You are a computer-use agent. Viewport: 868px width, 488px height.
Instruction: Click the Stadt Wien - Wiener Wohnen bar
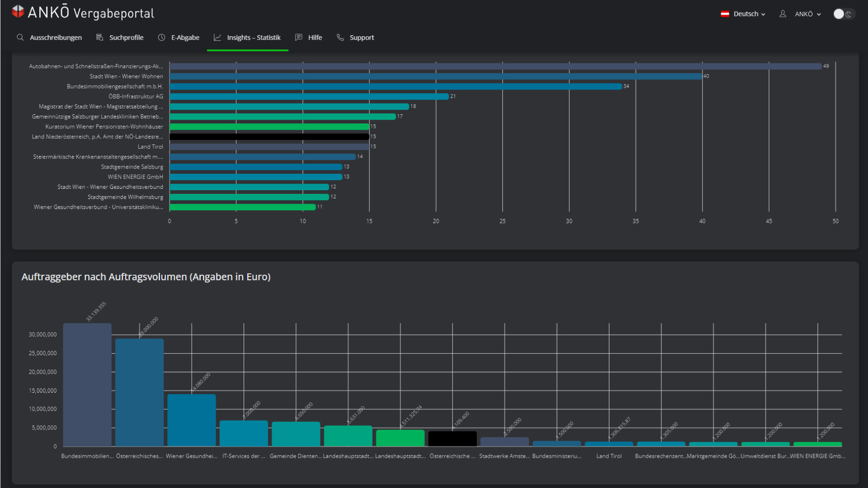(436, 76)
